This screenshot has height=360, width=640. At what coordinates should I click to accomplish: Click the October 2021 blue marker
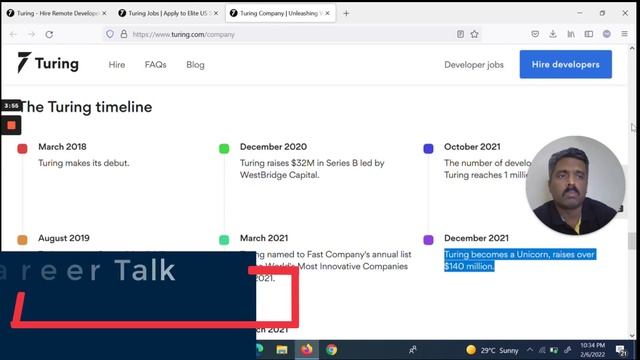428,149
